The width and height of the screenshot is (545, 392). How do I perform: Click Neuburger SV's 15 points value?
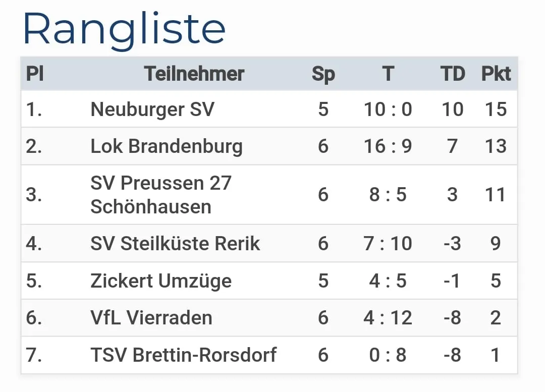[496, 109]
